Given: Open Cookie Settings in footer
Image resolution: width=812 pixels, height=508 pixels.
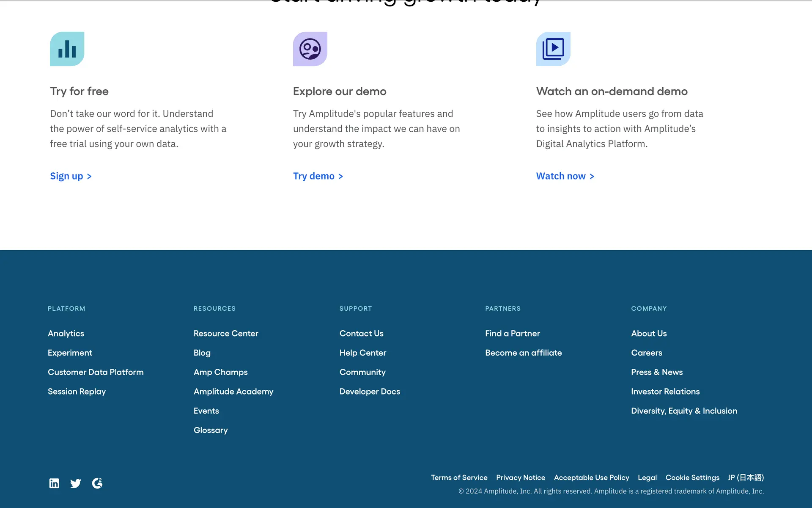Looking at the screenshot, I should (692, 478).
